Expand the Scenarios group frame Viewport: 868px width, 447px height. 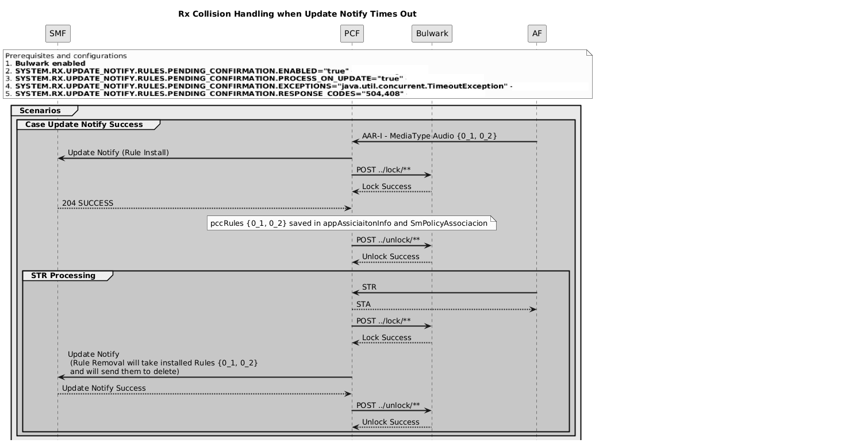pos(40,111)
